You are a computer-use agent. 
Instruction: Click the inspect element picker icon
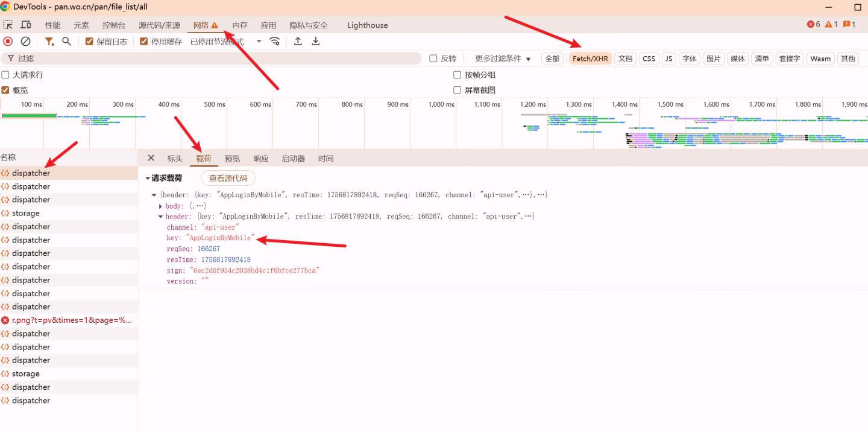pyautogui.click(x=8, y=25)
